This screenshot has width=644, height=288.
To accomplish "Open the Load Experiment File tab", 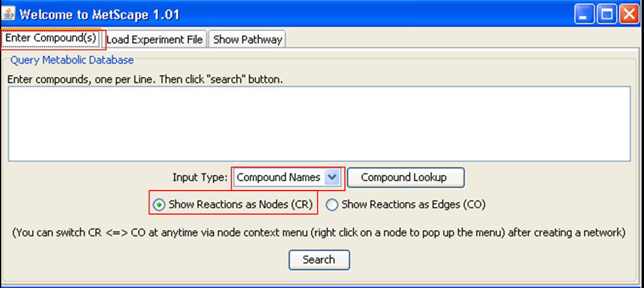I will 154,39.
